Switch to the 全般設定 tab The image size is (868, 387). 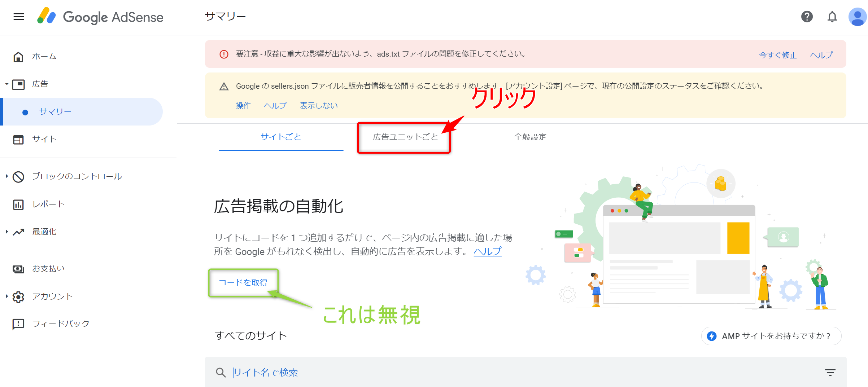[530, 137]
